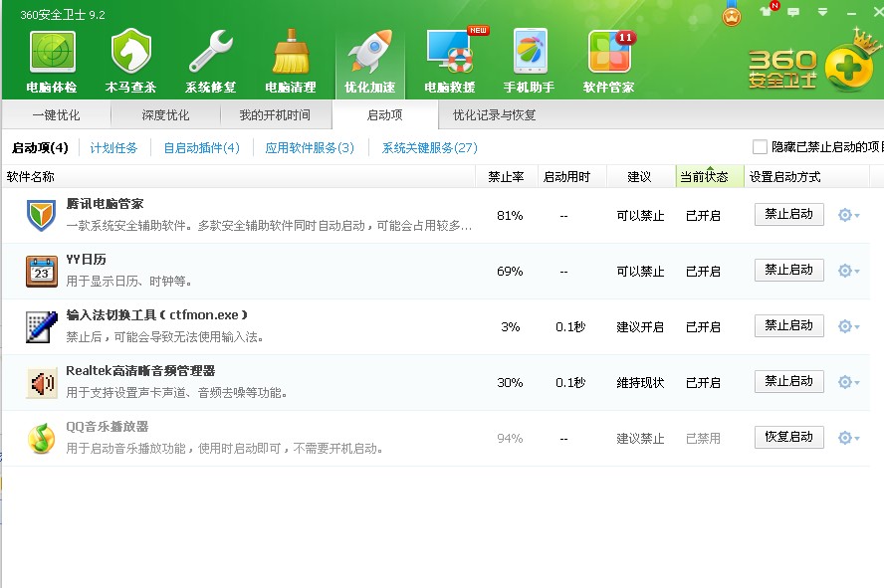
Task: Open 计划任务 link
Action: coord(113,148)
